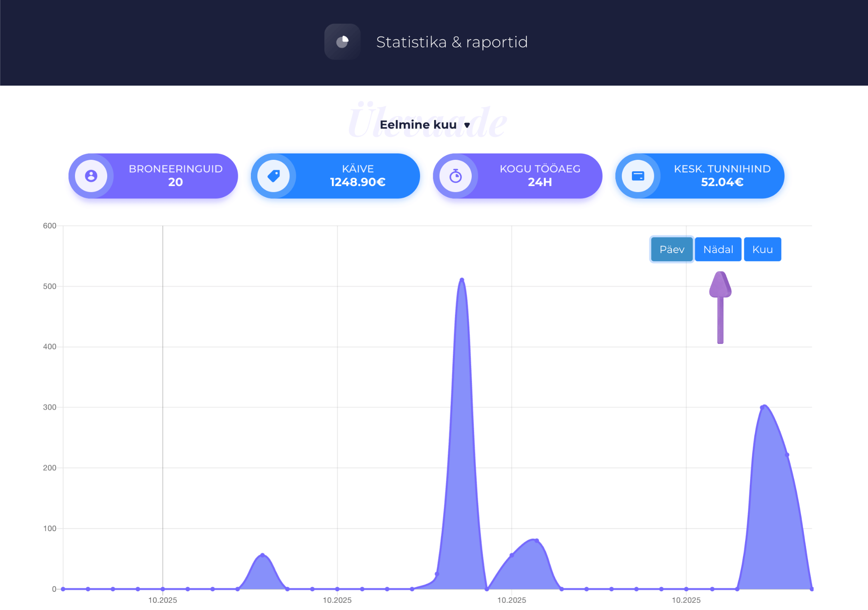Click the Statistika & raportid title
868x610 pixels.
coord(452,42)
